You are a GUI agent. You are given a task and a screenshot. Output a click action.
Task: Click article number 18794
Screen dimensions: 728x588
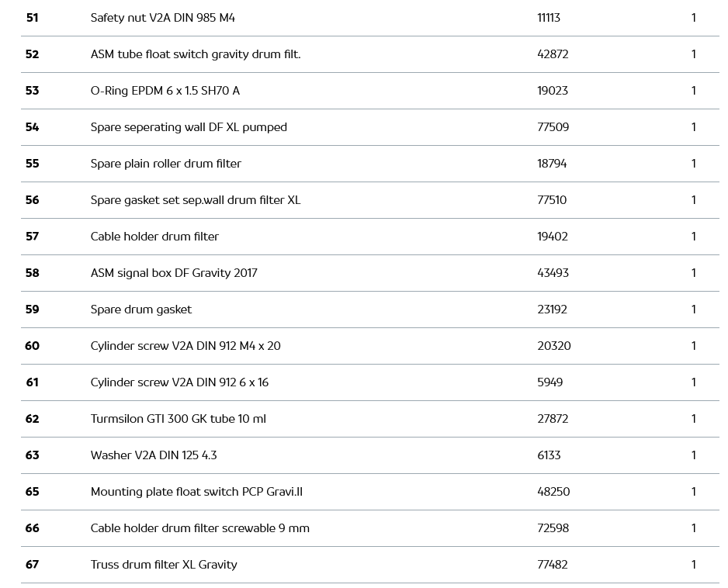click(x=552, y=164)
